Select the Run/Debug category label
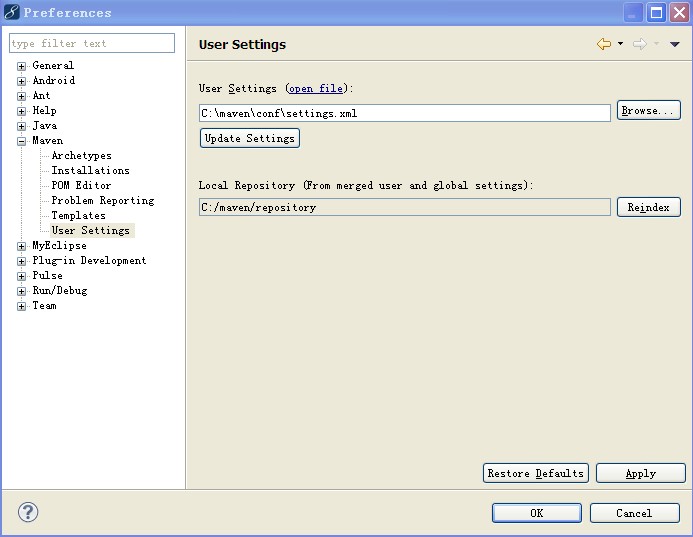The width and height of the screenshot is (693, 537). point(60,290)
